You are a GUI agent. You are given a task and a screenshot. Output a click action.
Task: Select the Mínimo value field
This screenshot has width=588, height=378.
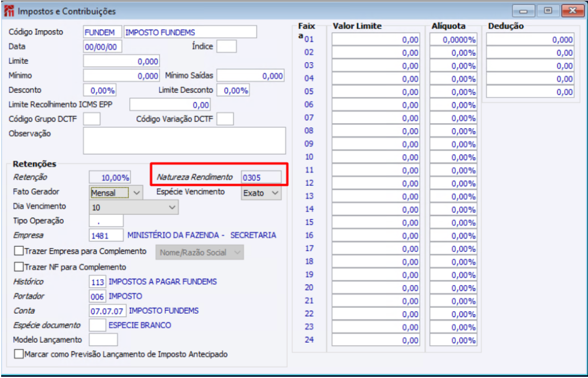[121, 76]
